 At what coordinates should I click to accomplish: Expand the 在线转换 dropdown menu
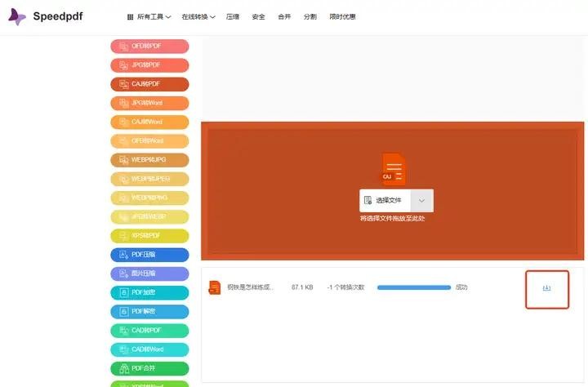point(198,16)
